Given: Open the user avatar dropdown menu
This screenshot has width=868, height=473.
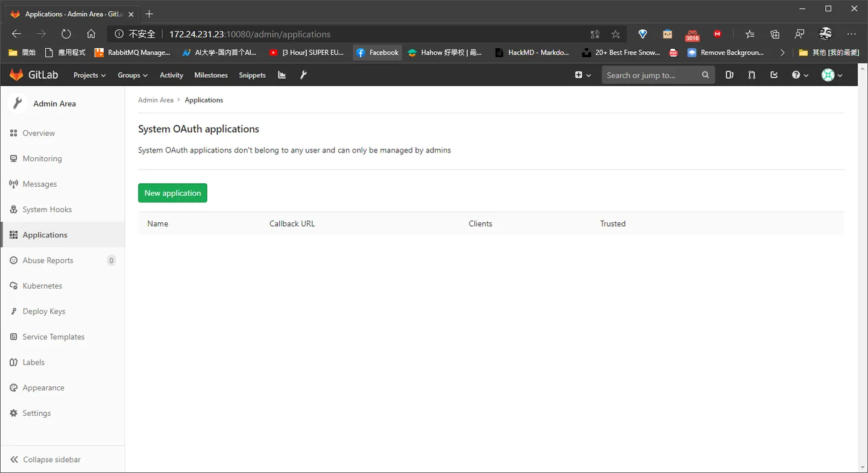Looking at the screenshot, I should click(832, 75).
